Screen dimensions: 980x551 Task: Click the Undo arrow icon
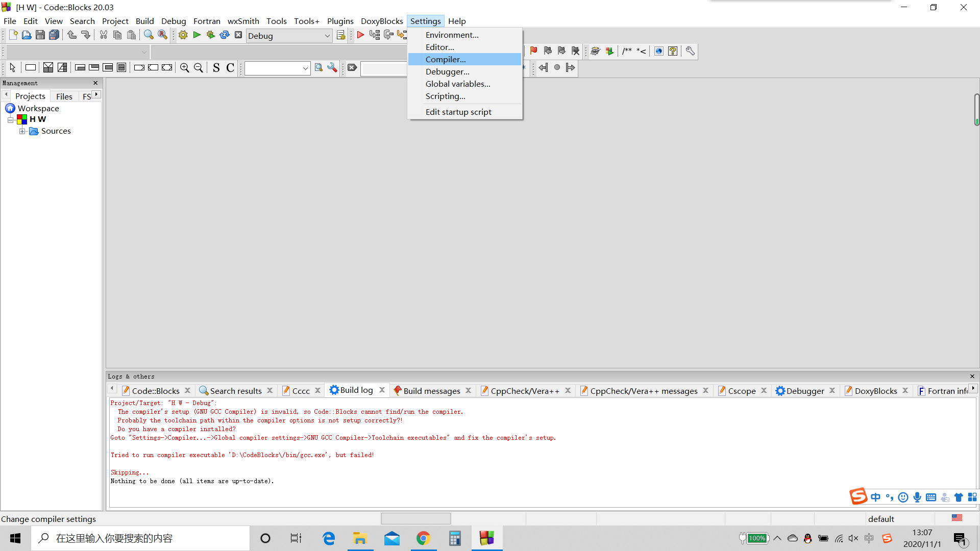(72, 35)
